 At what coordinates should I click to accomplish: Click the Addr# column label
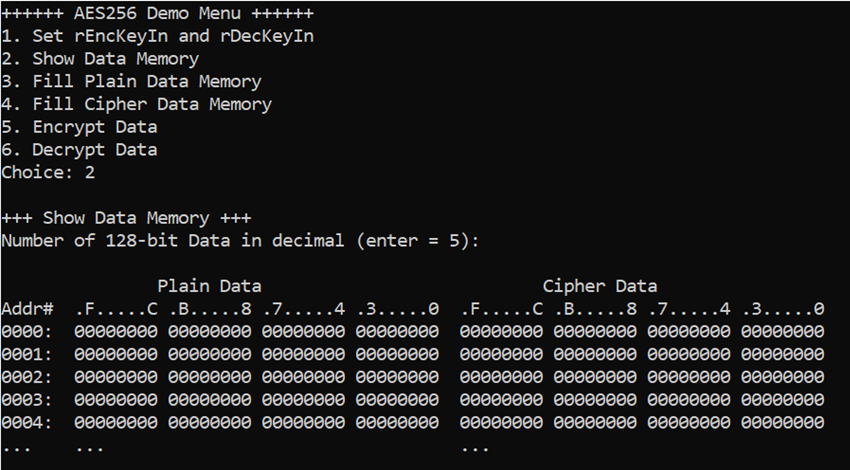click(28, 309)
